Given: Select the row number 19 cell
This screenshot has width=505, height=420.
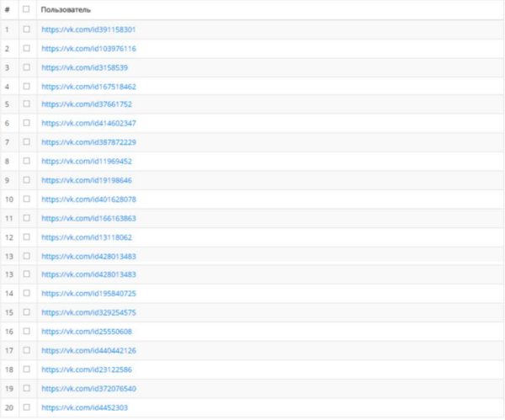Looking at the screenshot, I should 9,388.
